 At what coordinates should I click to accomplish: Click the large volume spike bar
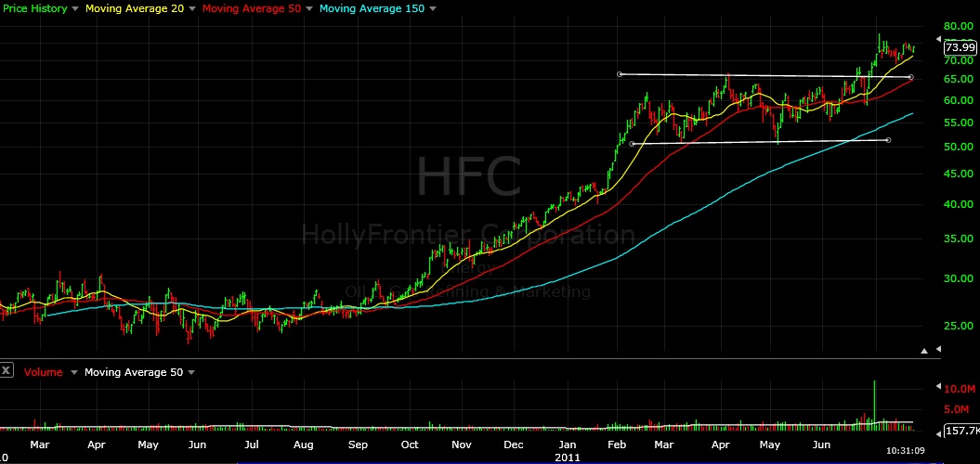(874, 404)
